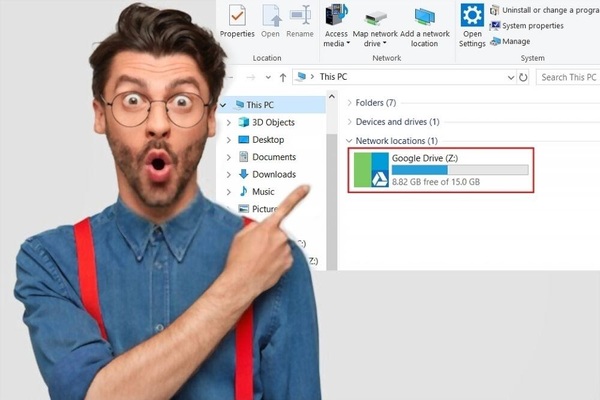Click the 8.82 GB free of 15.0 GB text
Image resolution: width=600 pixels, height=400 pixels.
(436, 182)
